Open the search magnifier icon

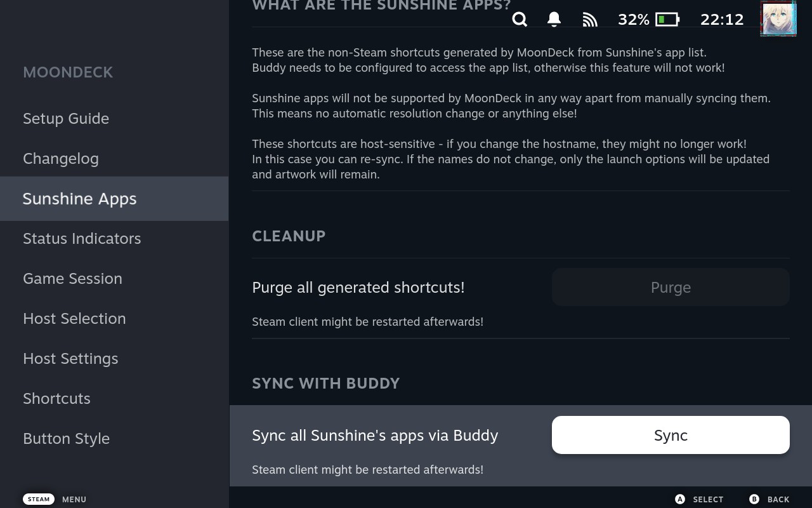click(x=520, y=20)
